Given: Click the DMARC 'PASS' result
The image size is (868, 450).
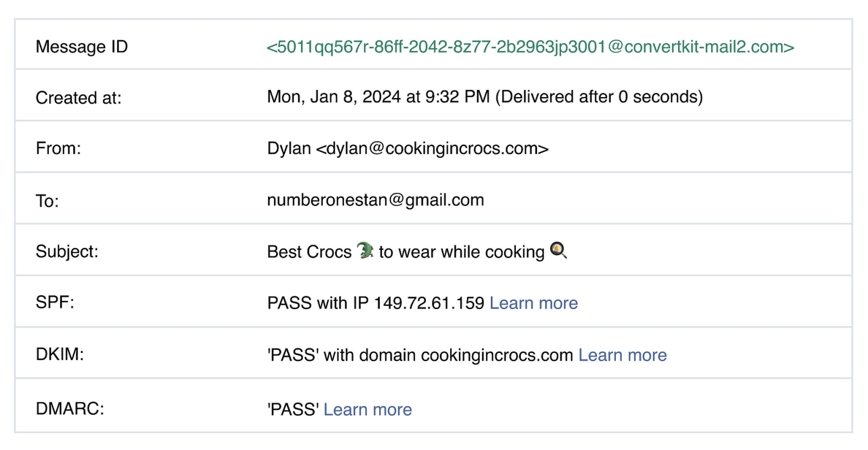Looking at the screenshot, I should coord(293,409).
